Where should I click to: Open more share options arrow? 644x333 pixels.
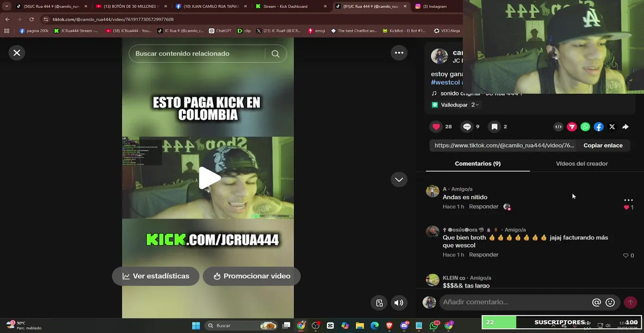click(625, 127)
